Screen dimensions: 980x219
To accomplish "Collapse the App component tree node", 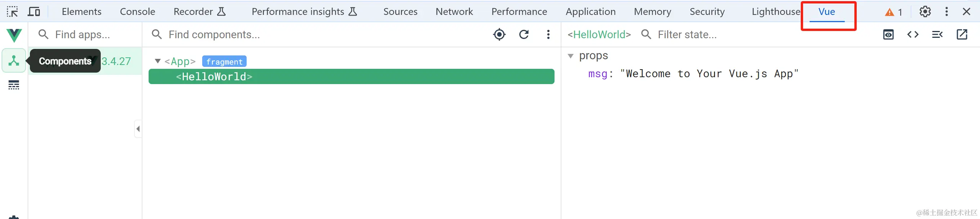I will (157, 61).
